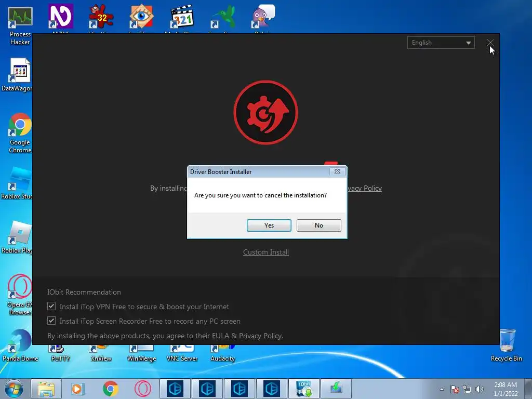Uncheck Install iTop VPN Free option
Viewport: 532px width, 399px height.
coord(51,307)
